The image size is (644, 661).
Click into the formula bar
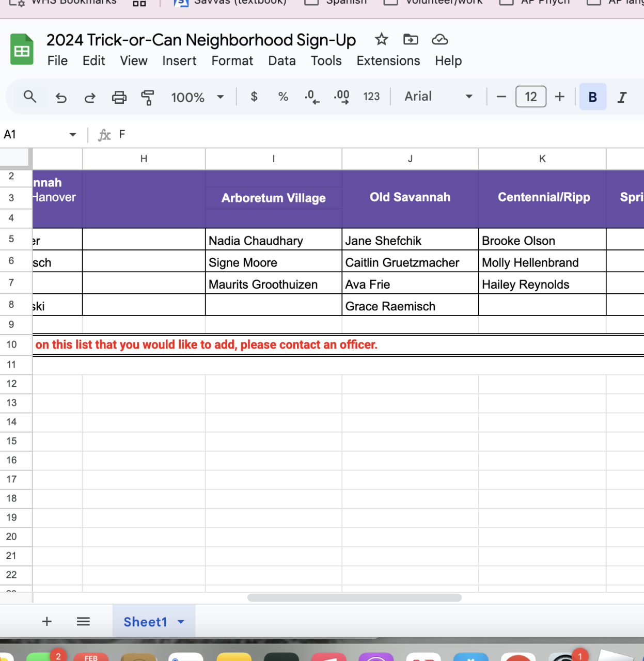(x=380, y=135)
